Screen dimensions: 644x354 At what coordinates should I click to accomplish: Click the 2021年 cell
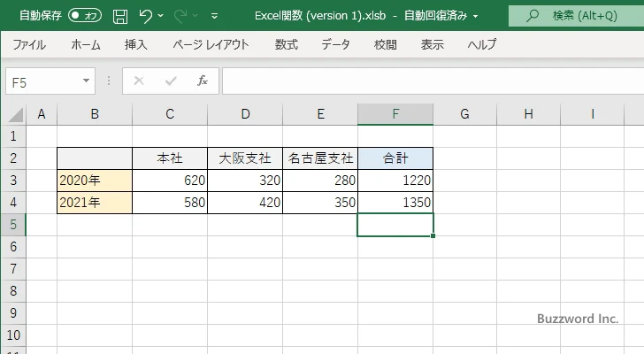95,203
